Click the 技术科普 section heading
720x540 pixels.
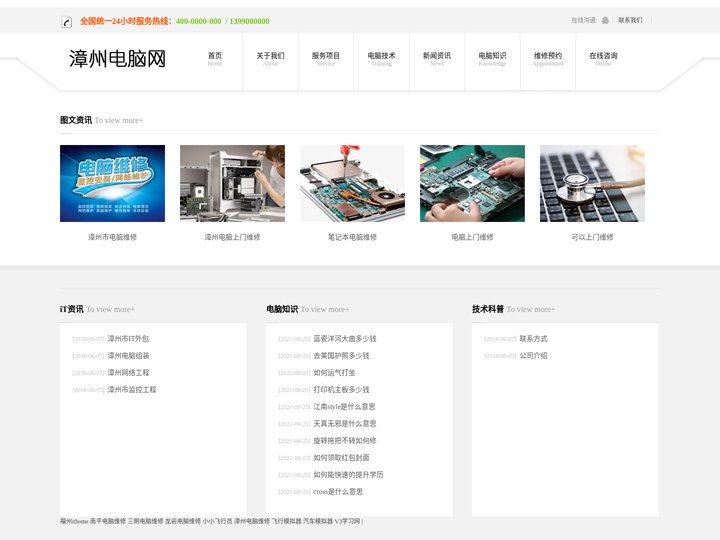pyautogui.click(x=488, y=309)
